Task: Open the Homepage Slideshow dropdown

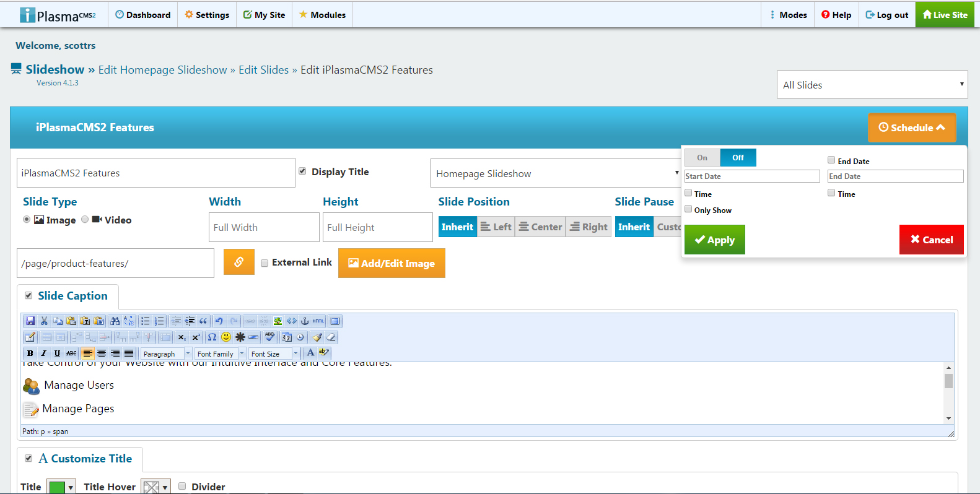Action: point(556,173)
